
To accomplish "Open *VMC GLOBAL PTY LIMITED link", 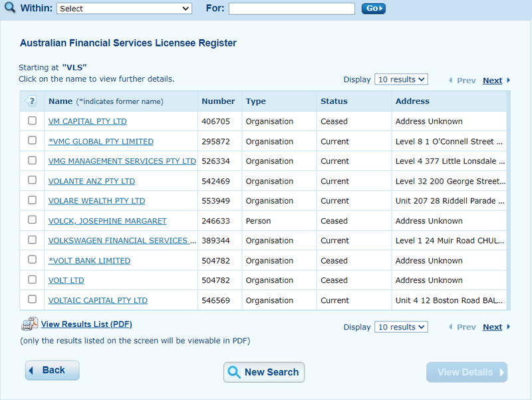I will [x=101, y=142].
